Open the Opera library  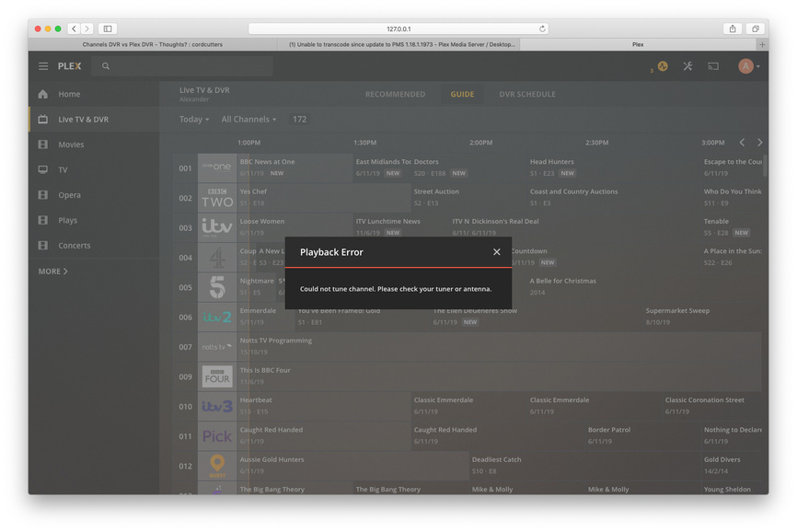pos(94,195)
